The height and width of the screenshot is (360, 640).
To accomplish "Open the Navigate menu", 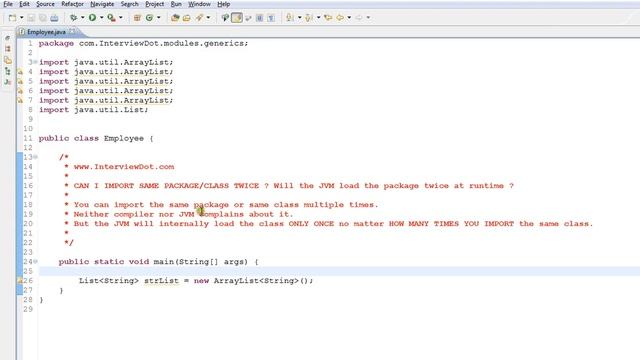I will 102,4.
